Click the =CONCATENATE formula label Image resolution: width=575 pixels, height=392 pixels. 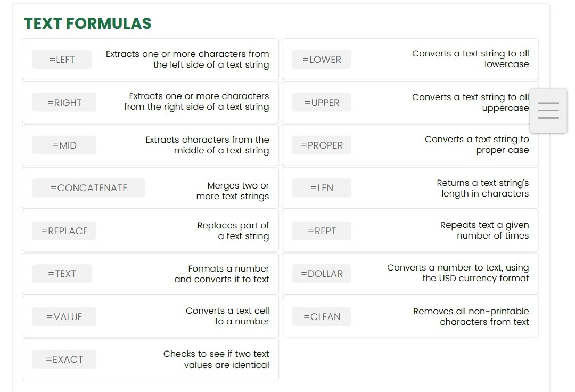pos(88,188)
